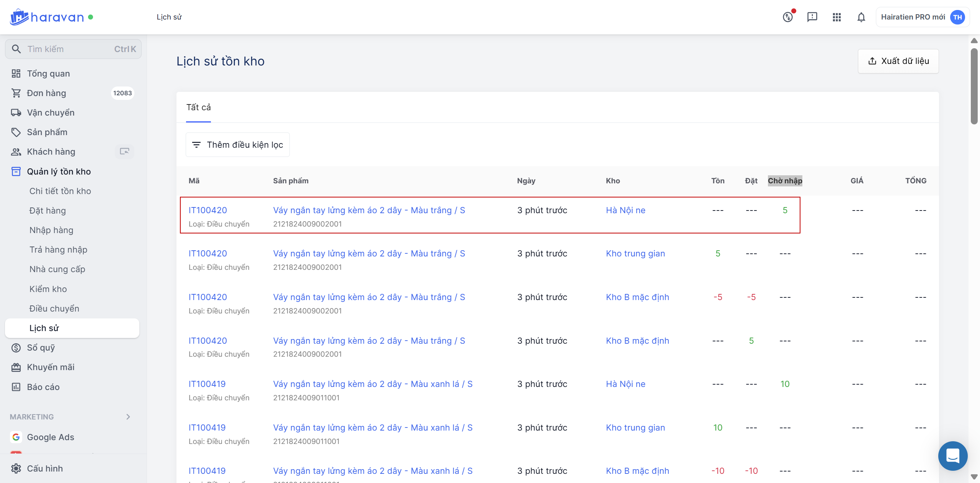Open Kho trung gian warehouse link
Screen dimensions: 980x483
(x=635, y=253)
